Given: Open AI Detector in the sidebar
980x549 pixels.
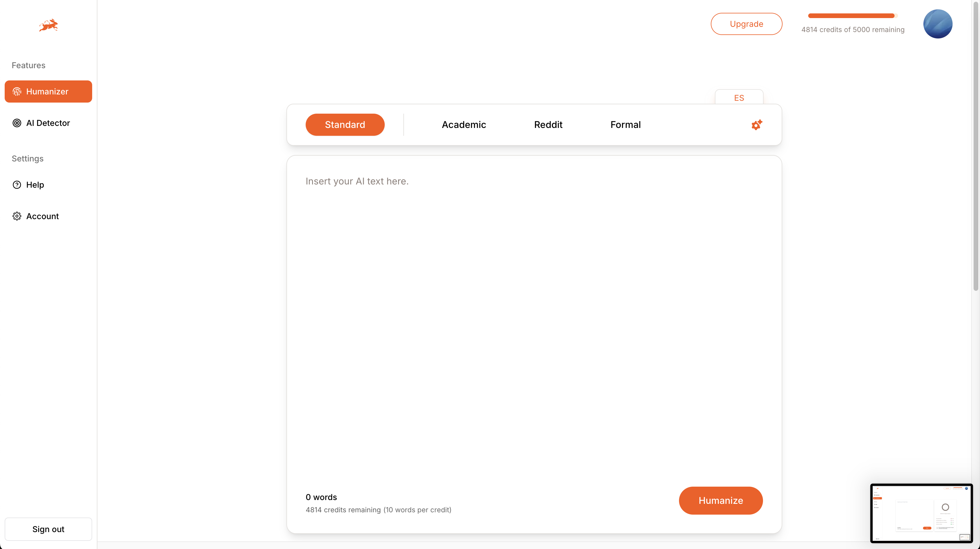Looking at the screenshot, I should click(x=48, y=123).
